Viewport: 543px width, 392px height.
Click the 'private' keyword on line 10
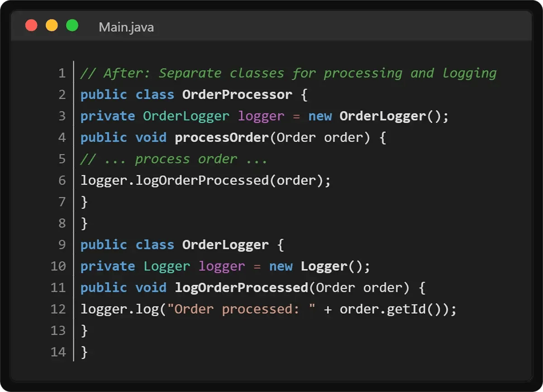tap(108, 267)
